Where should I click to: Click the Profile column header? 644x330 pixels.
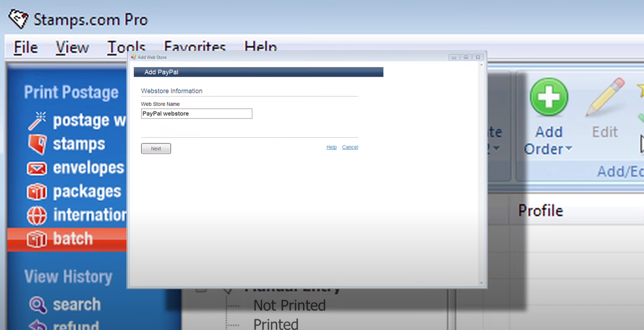pos(540,211)
